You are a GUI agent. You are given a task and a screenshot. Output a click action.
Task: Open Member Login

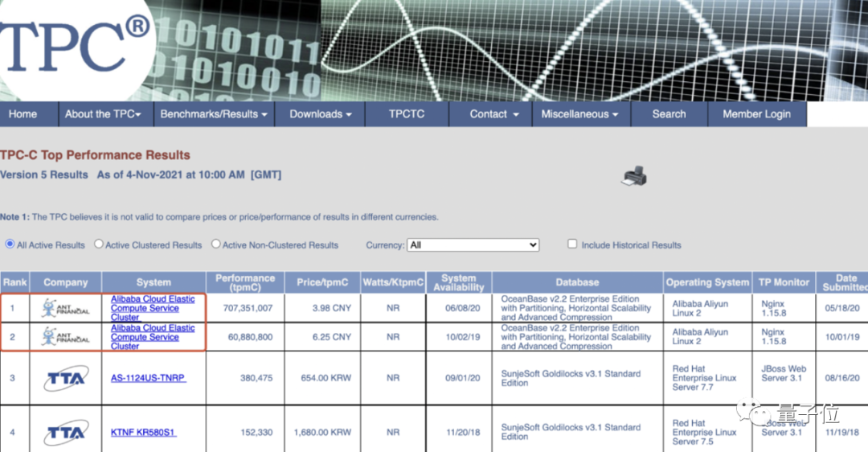coord(757,114)
